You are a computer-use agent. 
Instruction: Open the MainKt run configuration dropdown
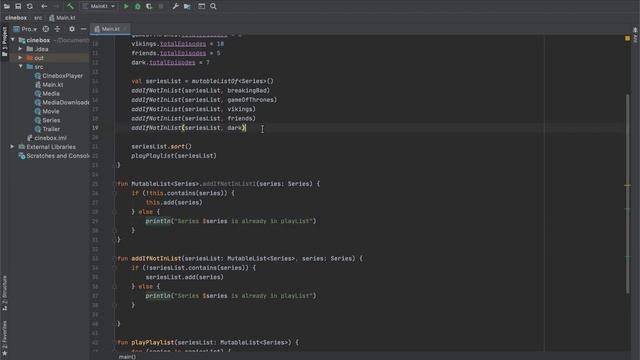[99, 6]
